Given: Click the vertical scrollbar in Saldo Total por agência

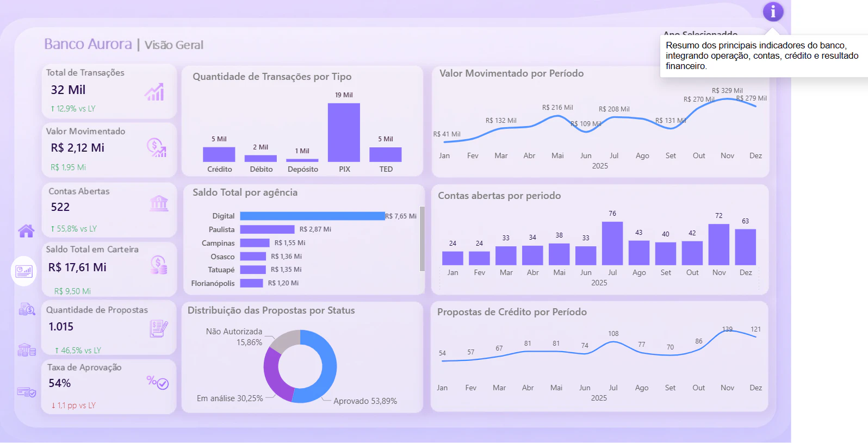Looking at the screenshot, I should tap(422, 239).
